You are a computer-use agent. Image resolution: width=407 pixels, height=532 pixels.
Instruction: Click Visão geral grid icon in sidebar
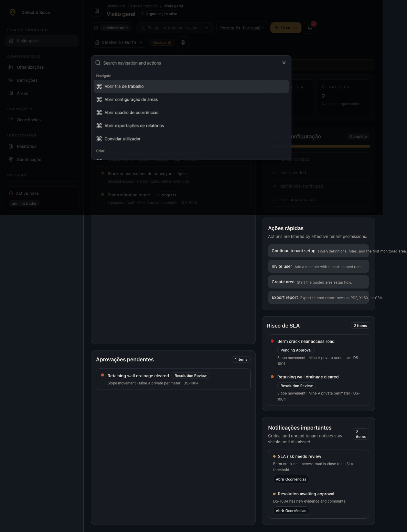[x=11, y=41]
